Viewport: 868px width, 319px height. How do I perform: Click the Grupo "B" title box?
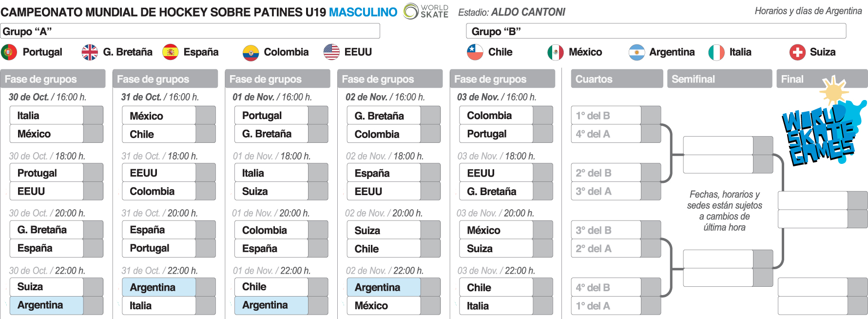(x=656, y=31)
